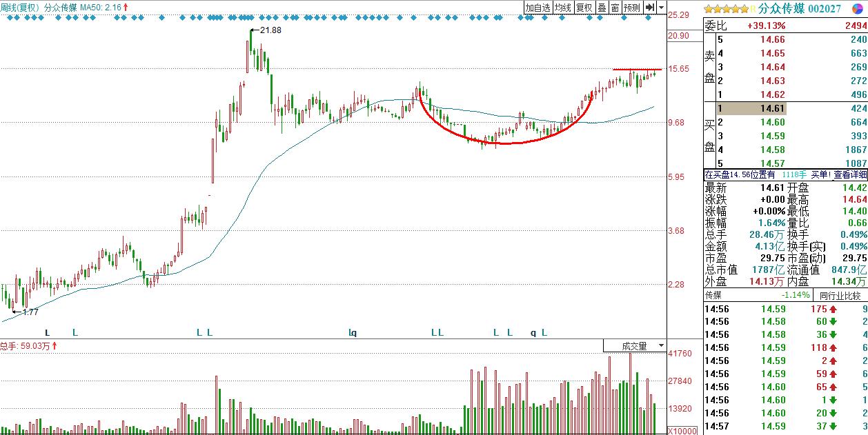Click the 外盘 14.13万 value
Viewport: 868px width, 435px height.
click(767, 281)
